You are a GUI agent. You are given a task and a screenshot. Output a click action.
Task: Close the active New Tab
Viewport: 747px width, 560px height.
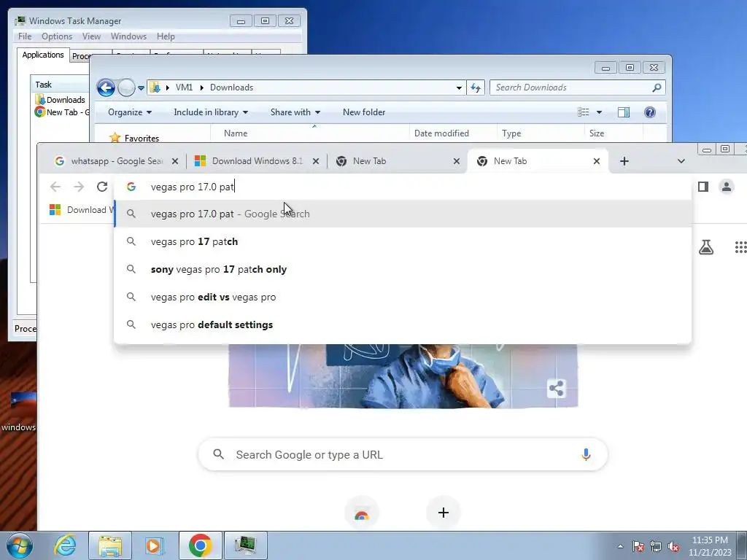pos(597,161)
